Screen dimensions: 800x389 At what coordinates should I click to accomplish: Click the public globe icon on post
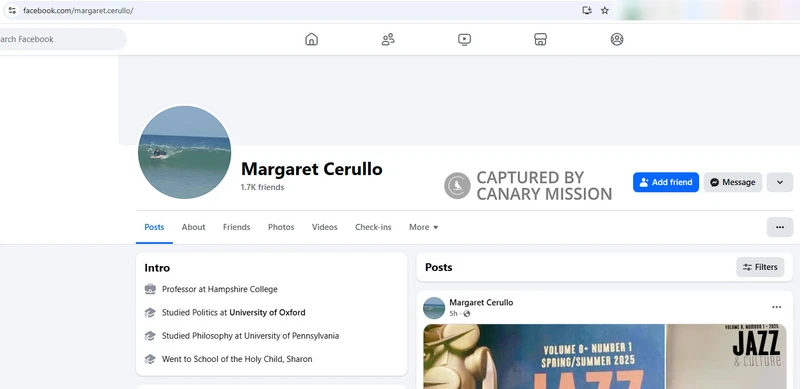pos(466,313)
